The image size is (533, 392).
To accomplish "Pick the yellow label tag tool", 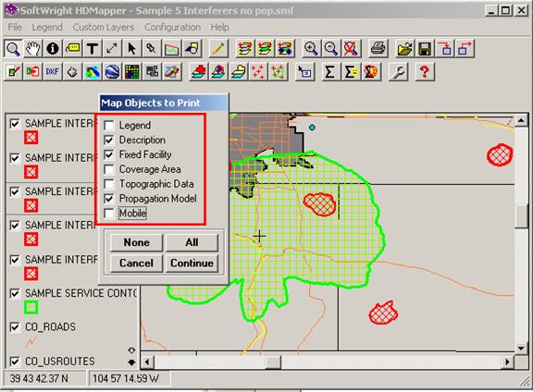I will tap(72, 49).
